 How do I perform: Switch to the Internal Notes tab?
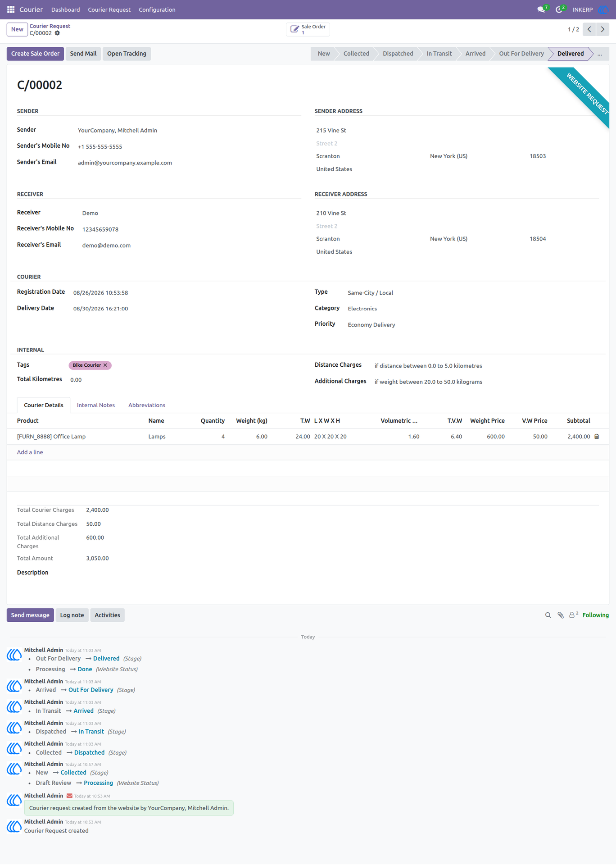96,405
